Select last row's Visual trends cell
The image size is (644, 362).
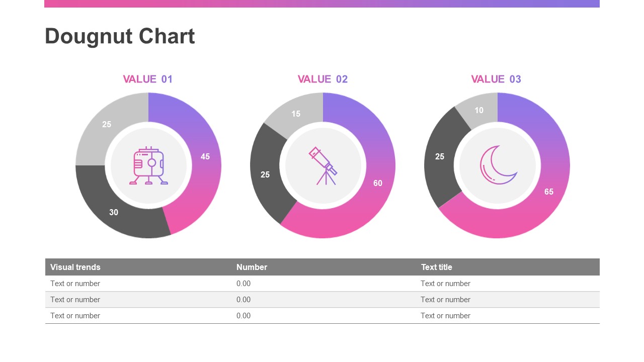tap(75, 316)
